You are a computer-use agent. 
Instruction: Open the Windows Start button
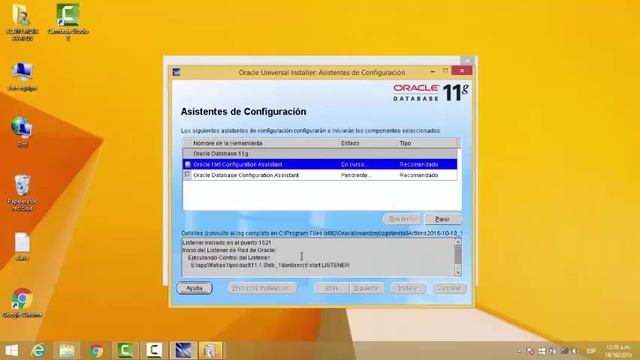(11, 351)
